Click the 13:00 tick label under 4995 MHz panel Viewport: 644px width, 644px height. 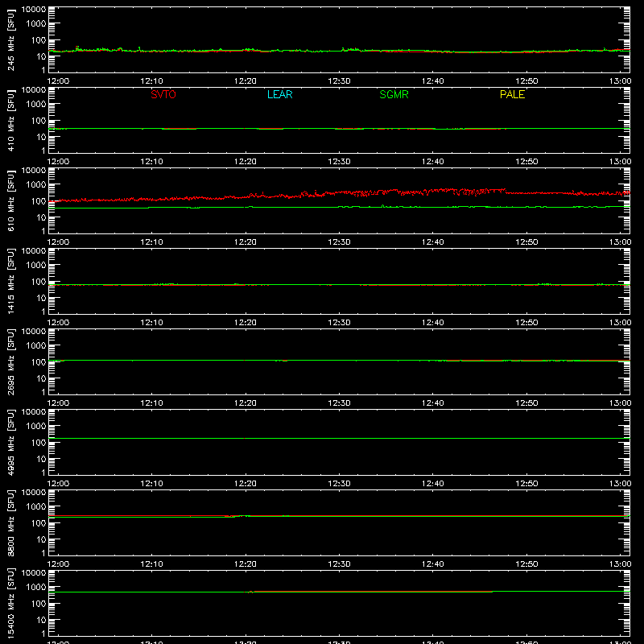point(620,484)
